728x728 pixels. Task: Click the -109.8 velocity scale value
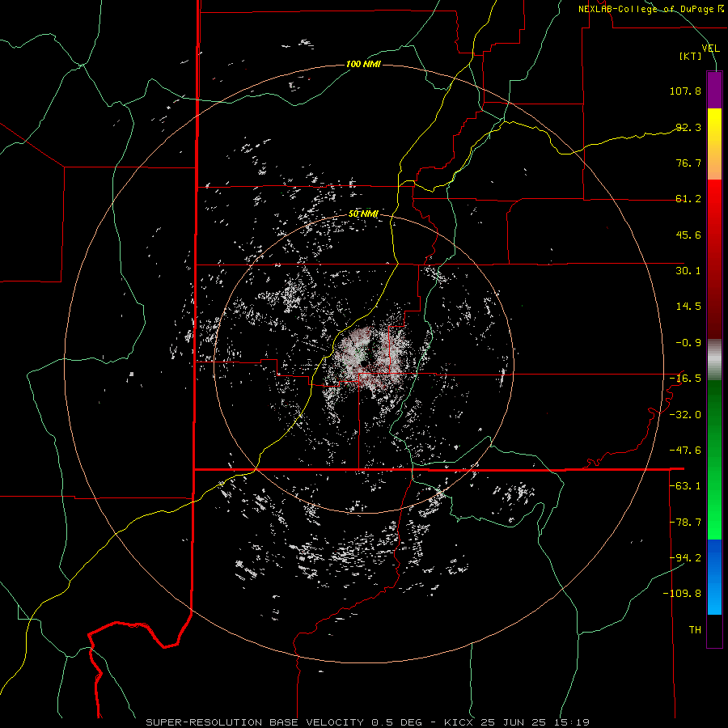tap(683, 594)
